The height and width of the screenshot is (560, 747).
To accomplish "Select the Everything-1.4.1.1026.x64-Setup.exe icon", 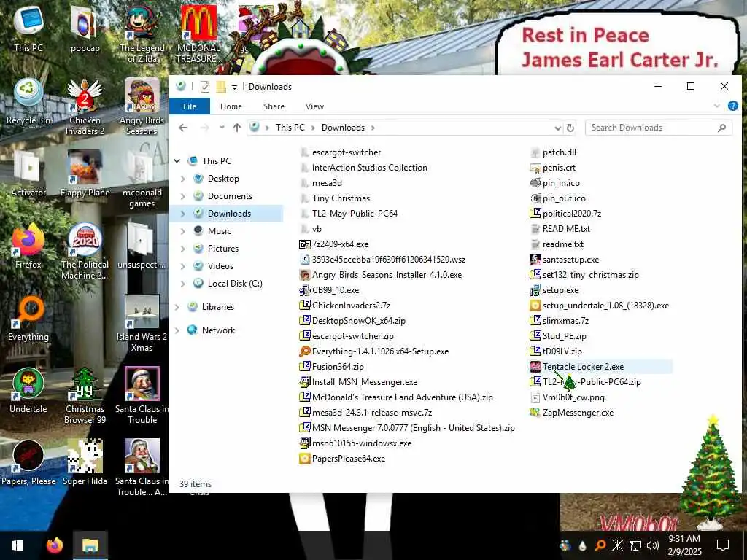I will tap(304, 351).
